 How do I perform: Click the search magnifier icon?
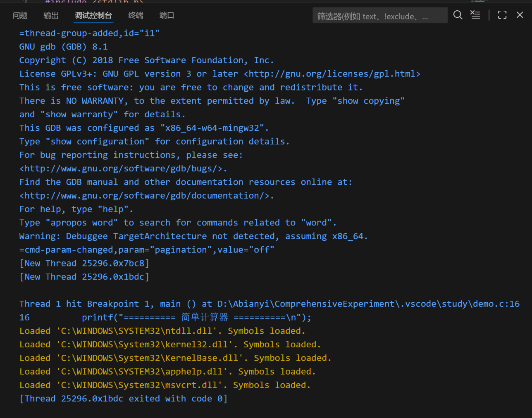pyautogui.click(x=458, y=15)
